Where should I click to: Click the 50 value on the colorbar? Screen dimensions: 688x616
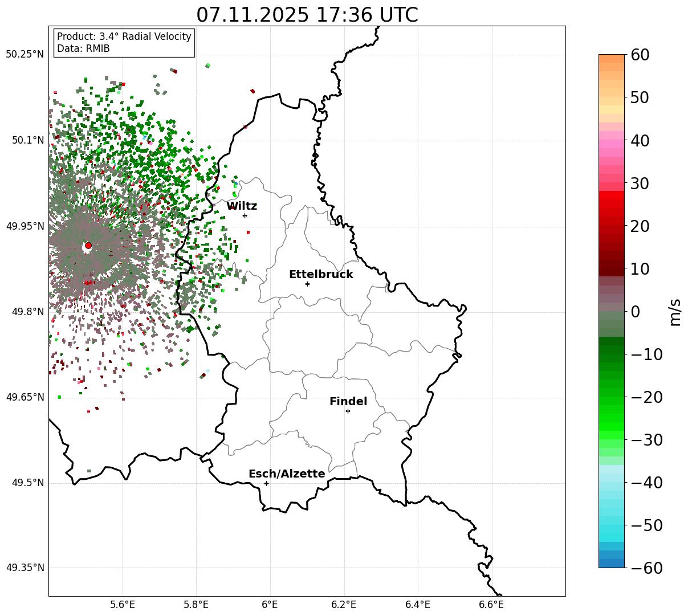(640, 97)
